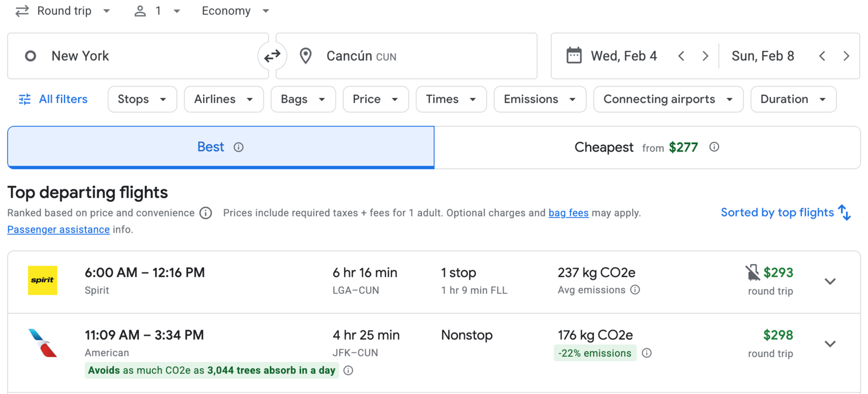Open the bag fees link

(x=568, y=213)
